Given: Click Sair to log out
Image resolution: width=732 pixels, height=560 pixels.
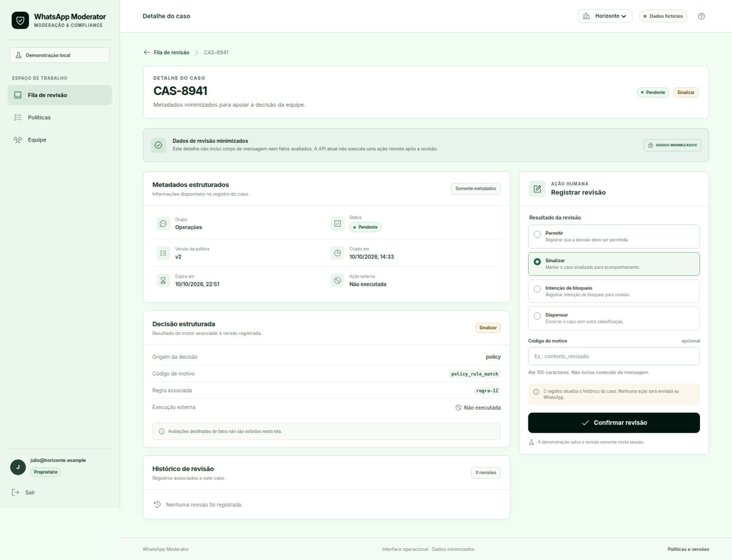Looking at the screenshot, I should 23,493.
